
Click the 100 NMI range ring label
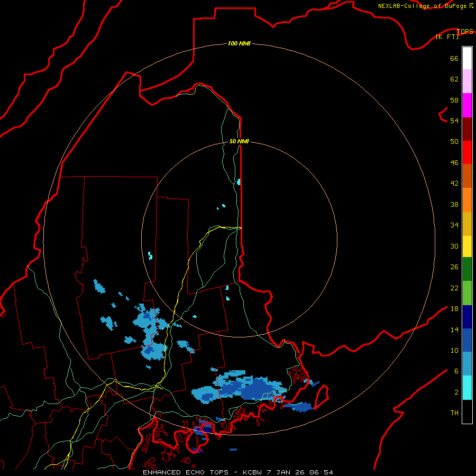pyautogui.click(x=239, y=43)
